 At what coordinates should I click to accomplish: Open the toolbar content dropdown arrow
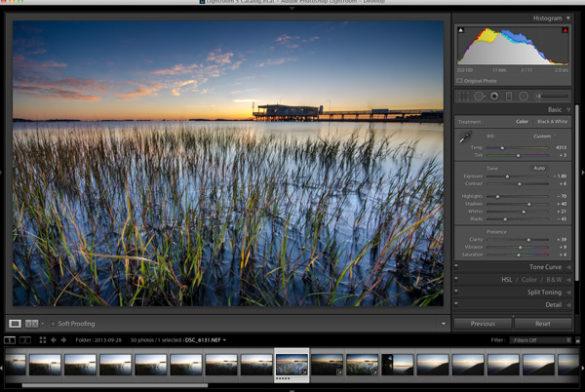[444, 324]
